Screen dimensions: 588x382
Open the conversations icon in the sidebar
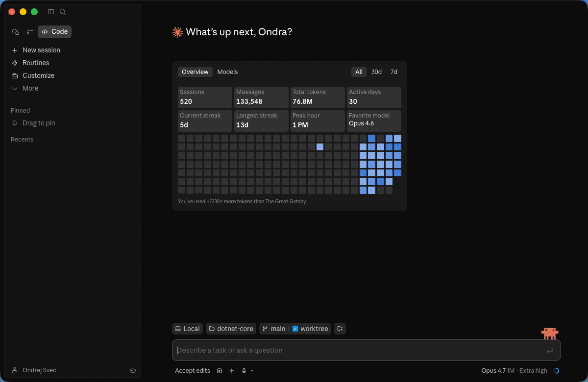[15, 31]
